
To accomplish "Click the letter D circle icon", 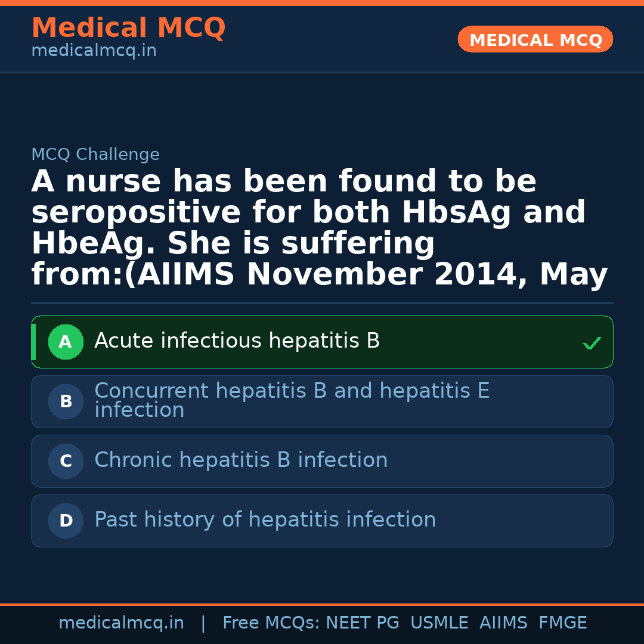I will click(66, 521).
